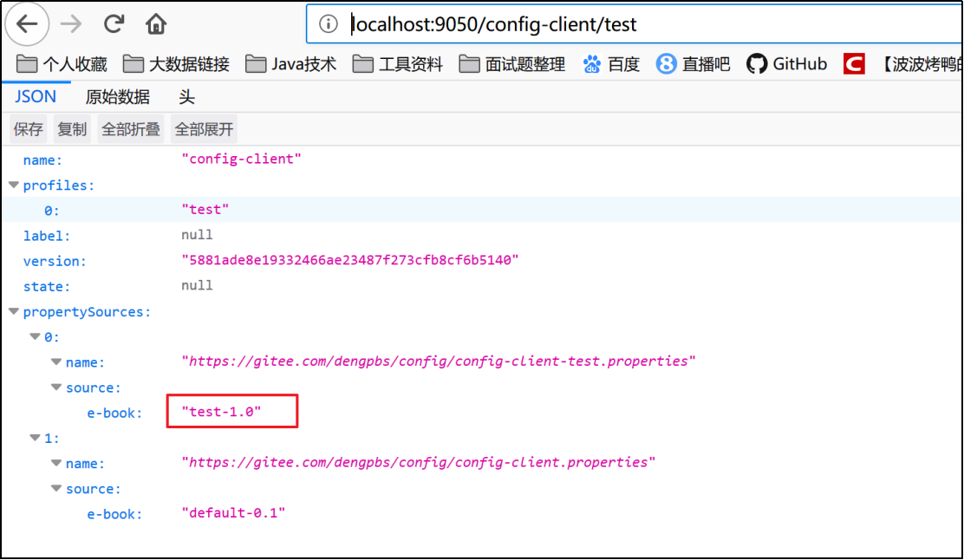Collapse the source node under item 1
Viewport: 964px width, 560px height.
[x=56, y=488]
